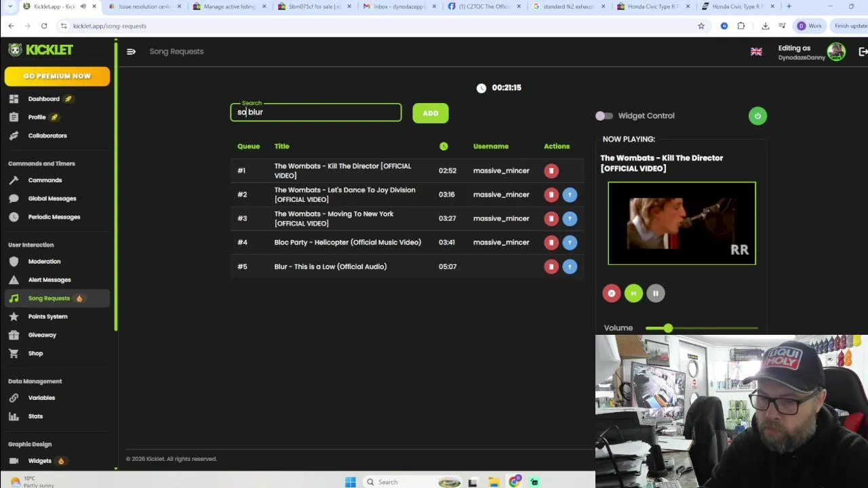The image size is (868, 488).
Task: Move Let's Dance To Joy Division up
Action: point(570,195)
